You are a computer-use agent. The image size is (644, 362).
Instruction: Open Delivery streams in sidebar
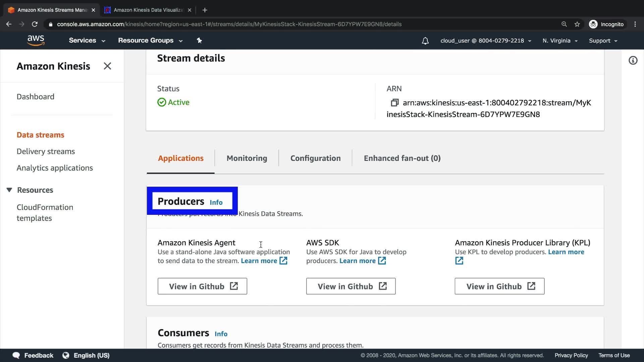[46, 152]
